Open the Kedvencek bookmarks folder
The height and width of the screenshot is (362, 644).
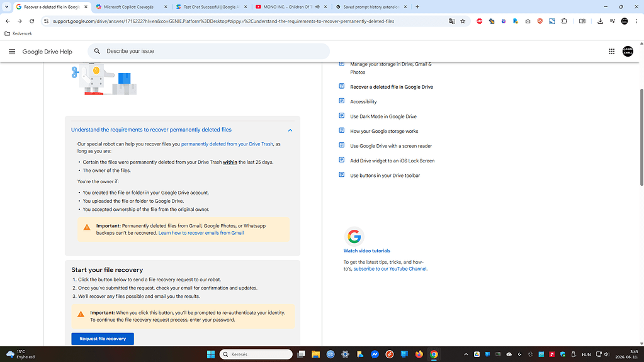(18, 33)
